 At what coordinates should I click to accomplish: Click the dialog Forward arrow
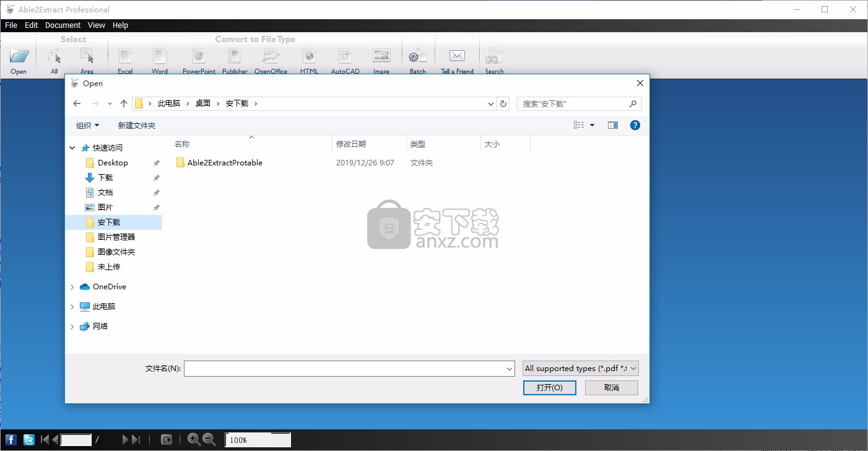[95, 103]
